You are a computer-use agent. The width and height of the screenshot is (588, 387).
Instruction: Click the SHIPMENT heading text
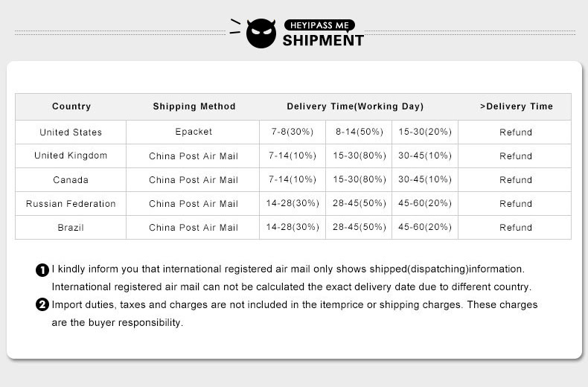[x=323, y=40]
